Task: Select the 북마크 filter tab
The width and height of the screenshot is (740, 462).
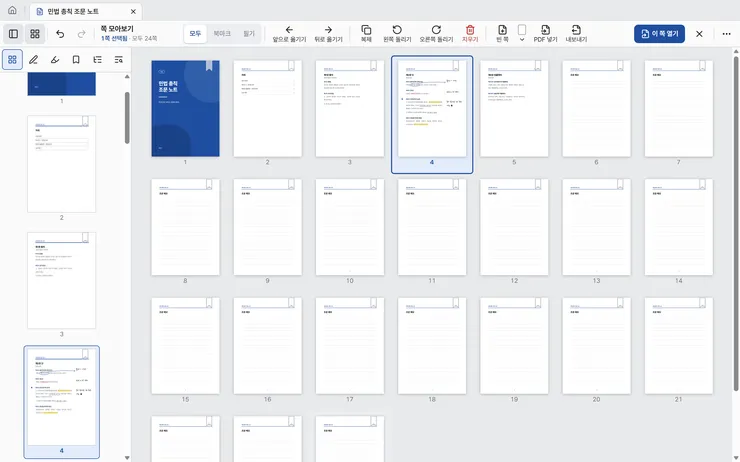Action: pyautogui.click(x=222, y=34)
